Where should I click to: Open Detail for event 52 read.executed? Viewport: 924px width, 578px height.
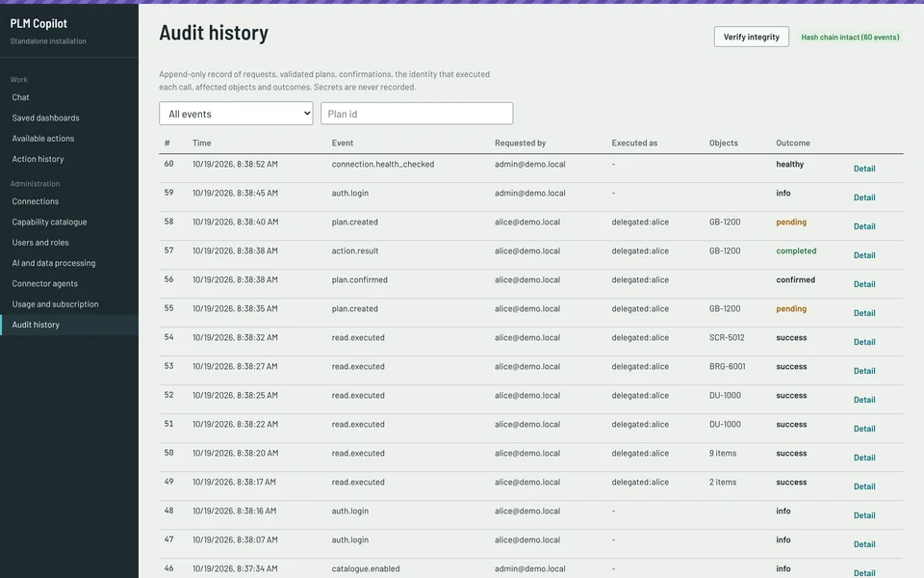(x=864, y=400)
